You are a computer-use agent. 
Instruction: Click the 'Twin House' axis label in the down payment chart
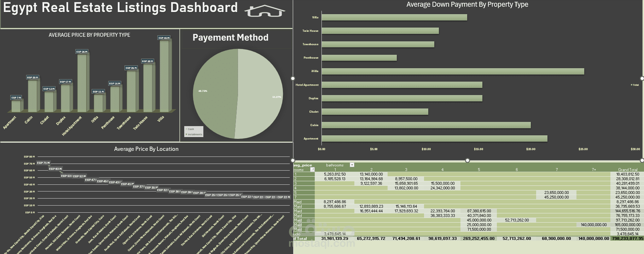pos(310,31)
